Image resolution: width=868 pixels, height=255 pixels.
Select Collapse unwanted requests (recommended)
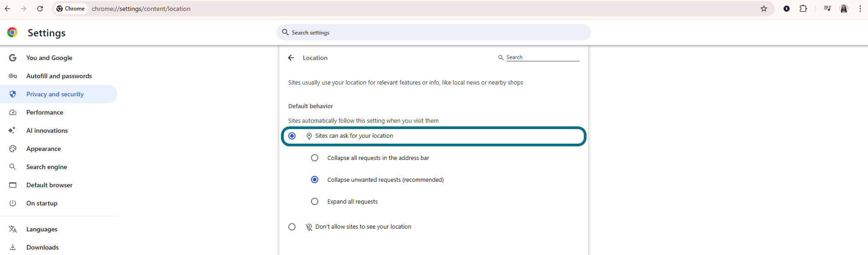[315, 180]
